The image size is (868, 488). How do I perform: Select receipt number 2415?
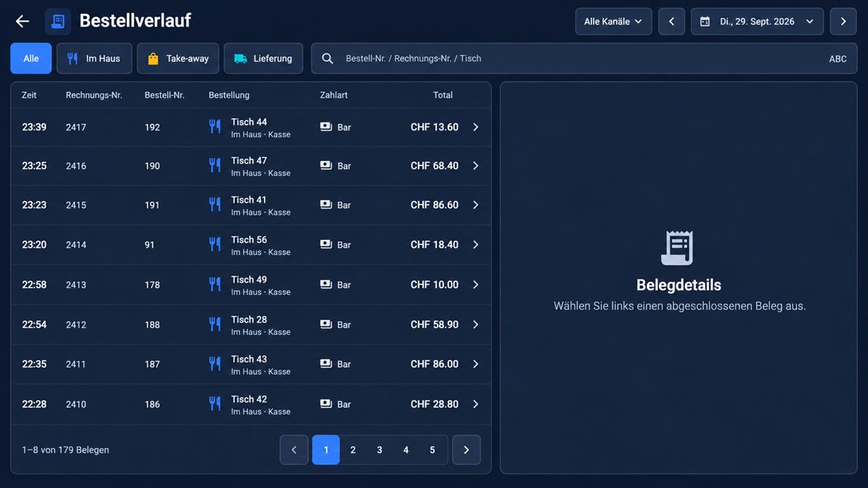point(76,205)
